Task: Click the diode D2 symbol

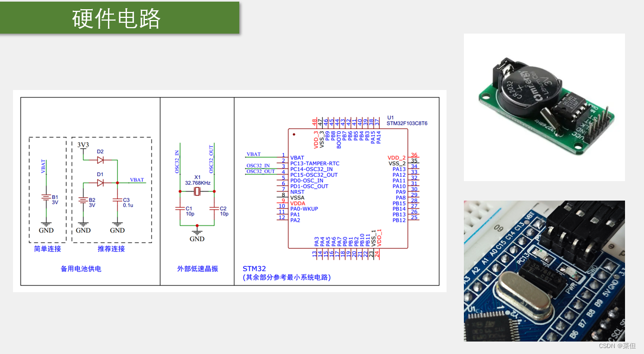Action: coord(100,160)
